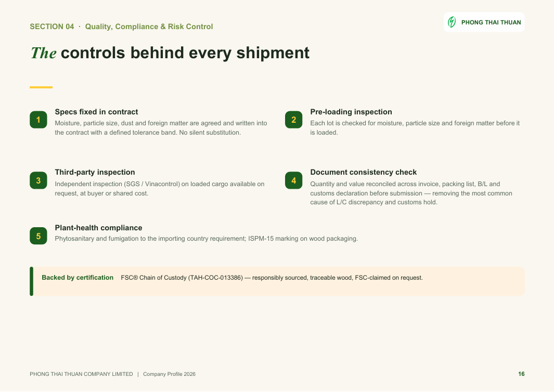Click the number 3 badge

[x=38, y=180]
